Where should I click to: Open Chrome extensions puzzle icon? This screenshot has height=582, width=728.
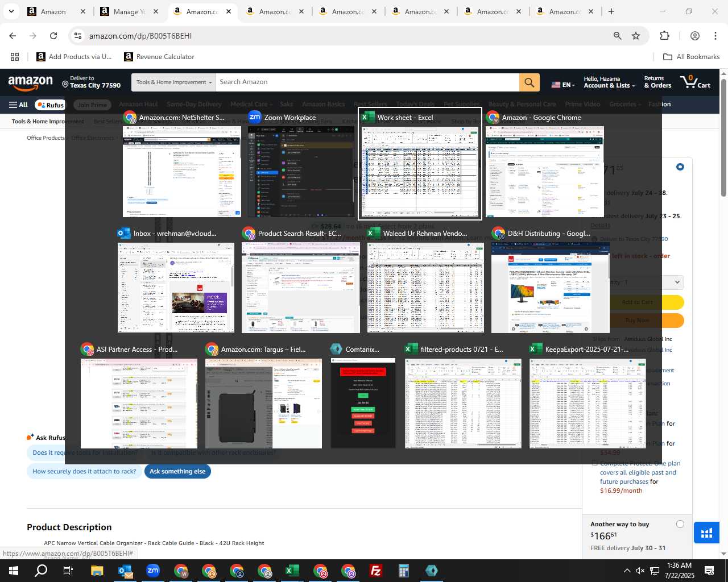(x=664, y=36)
